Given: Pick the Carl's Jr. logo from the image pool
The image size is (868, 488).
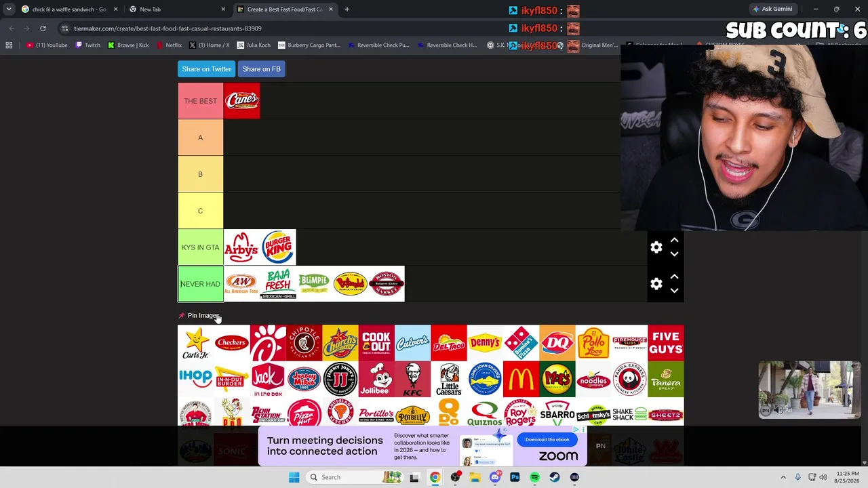Looking at the screenshot, I should 195,343.
